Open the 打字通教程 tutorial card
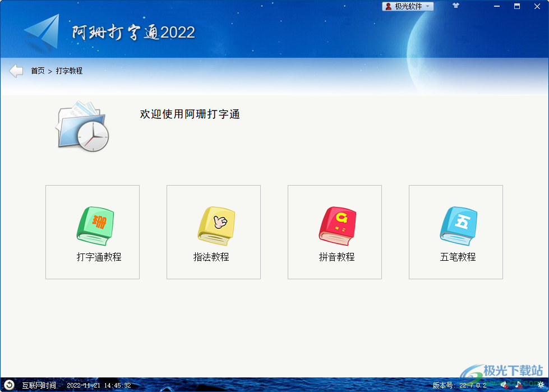Viewport: 549px width, 392px height. [x=92, y=232]
